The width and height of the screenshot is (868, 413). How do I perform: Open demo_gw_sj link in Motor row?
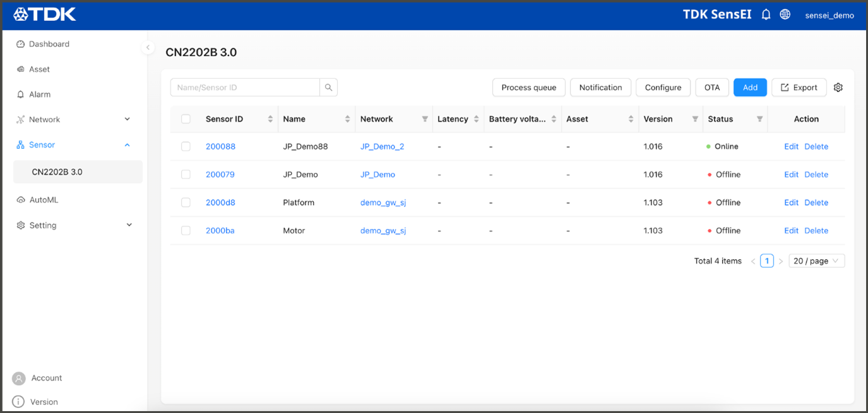coord(383,231)
